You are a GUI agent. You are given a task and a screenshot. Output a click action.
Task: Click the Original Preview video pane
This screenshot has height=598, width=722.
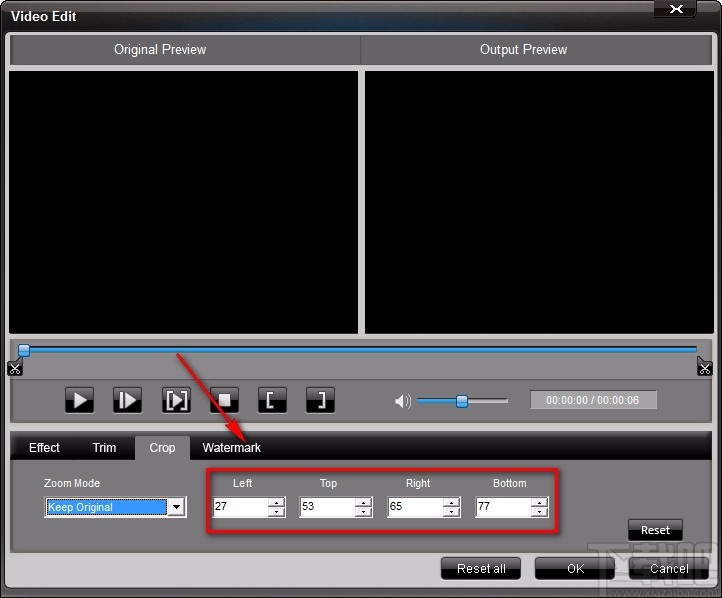(183, 202)
